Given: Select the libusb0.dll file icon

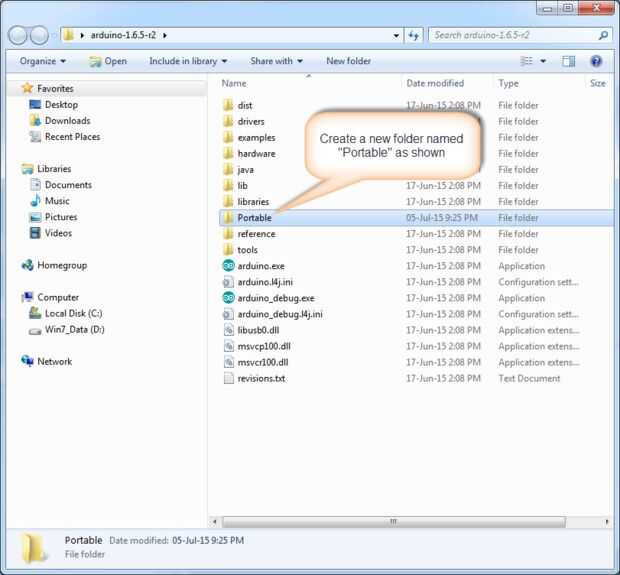Looking at the screenshot, I should 229,330.
